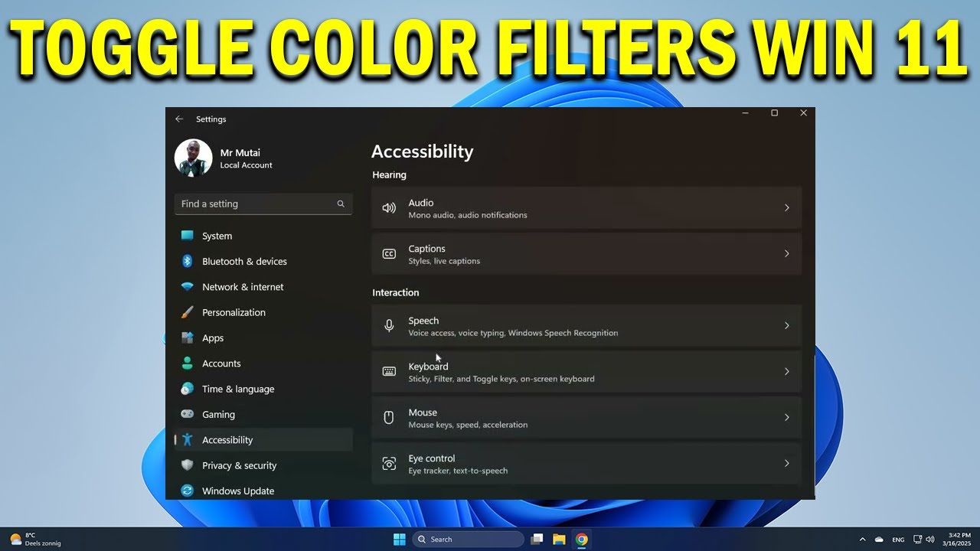Click the Find a setting search box
This screenshot has height=551, width=980.
coord(263,204)
